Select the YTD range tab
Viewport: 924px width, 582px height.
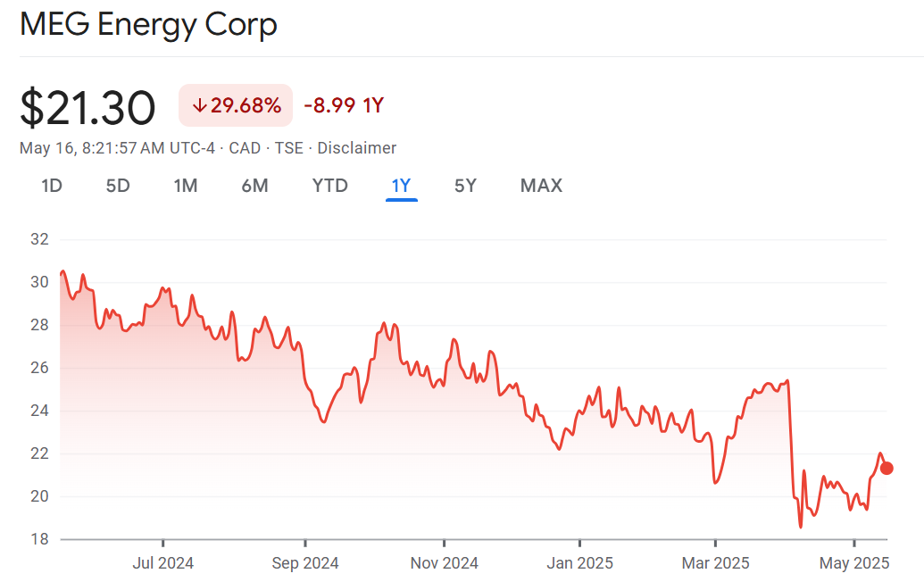click(329, 186)
